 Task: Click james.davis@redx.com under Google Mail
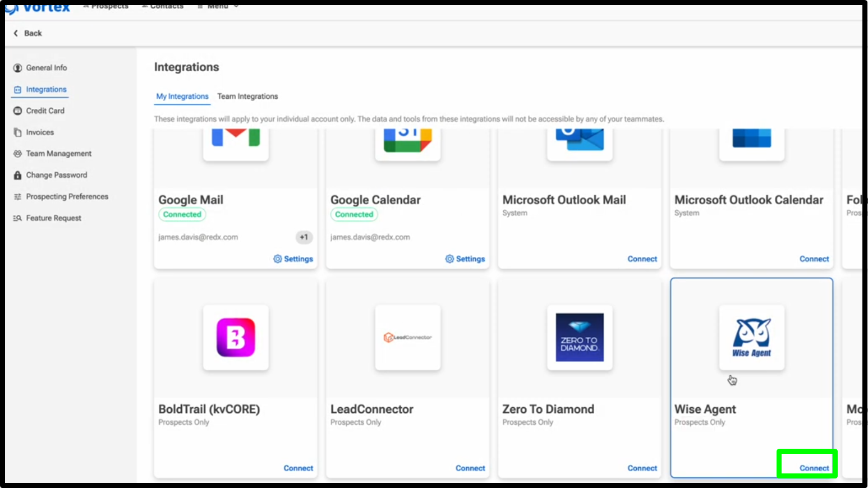click(x=198, y=237)
